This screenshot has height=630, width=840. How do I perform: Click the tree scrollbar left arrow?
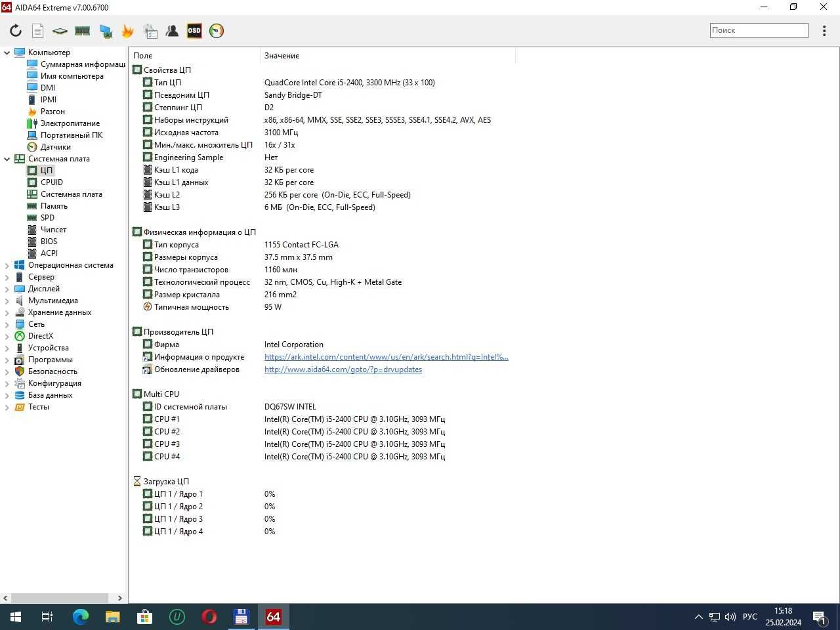click(x=5, y=598)
